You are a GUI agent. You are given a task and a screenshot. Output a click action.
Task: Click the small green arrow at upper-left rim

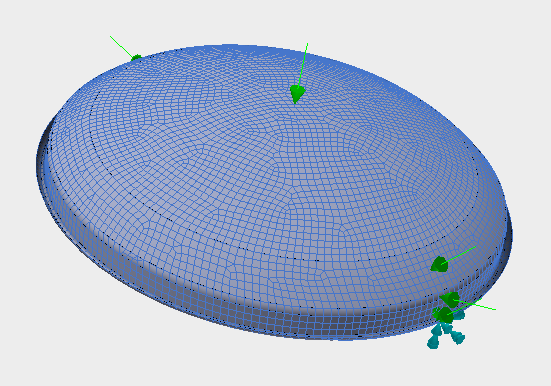(136, 57)
